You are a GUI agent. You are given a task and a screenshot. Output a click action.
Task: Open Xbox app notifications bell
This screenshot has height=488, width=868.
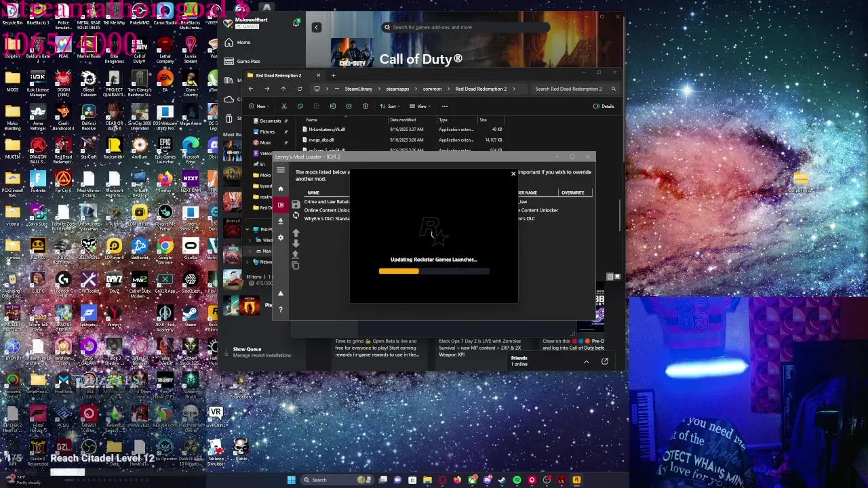(x=296, y=22)
